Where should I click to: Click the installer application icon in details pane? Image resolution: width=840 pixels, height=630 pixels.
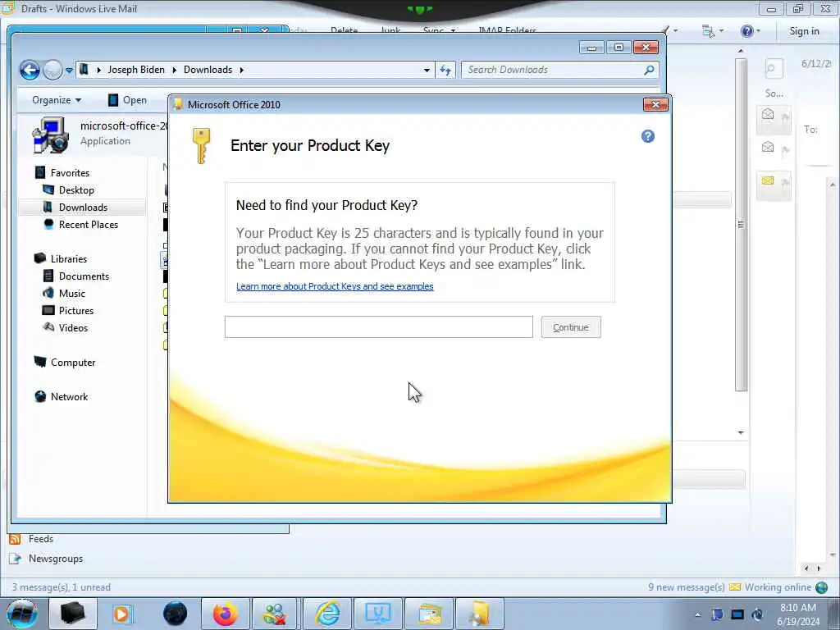tap(50, 135)
